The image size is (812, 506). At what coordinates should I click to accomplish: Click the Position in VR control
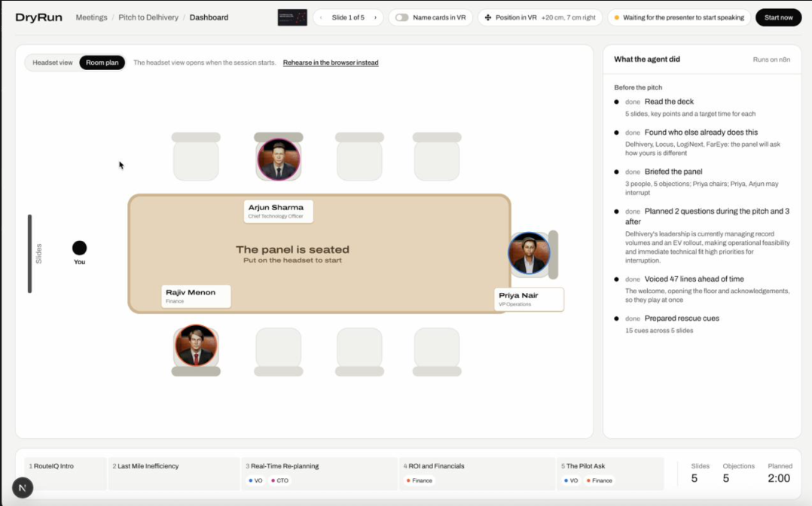click(x=540, y=17)
